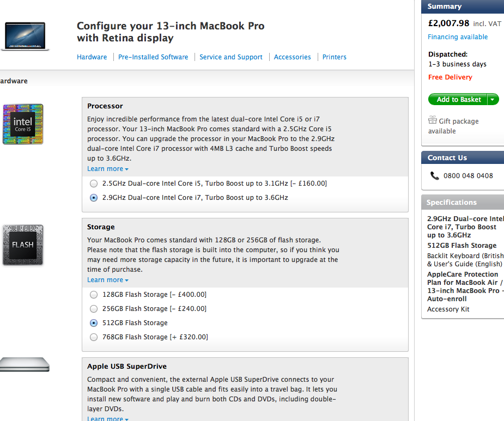Click the Apple USB SuperDrive section title
This screenshot has width=504, height=421.
[126, 367]
